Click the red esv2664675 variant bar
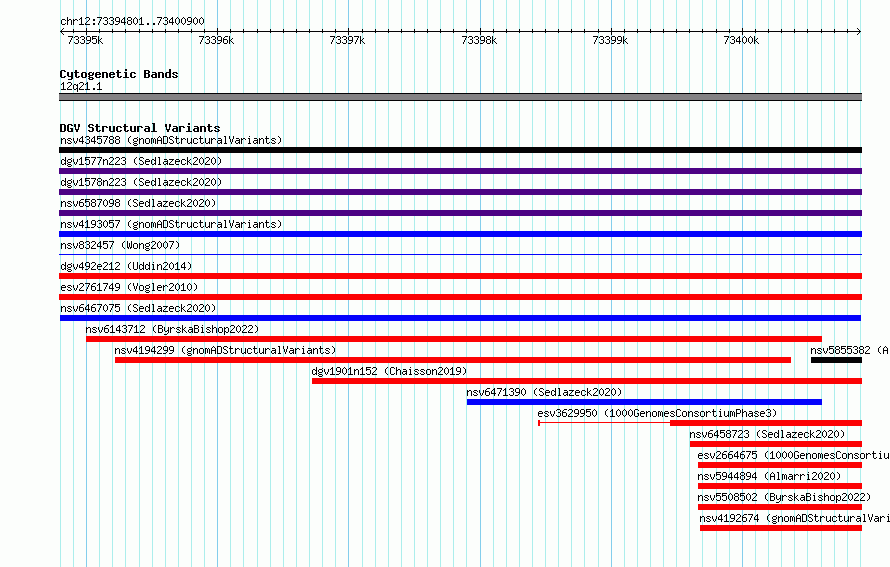Image resolution: width=890 pixels, height=567 pixels. pyautogui.click(x=780, y=465)
